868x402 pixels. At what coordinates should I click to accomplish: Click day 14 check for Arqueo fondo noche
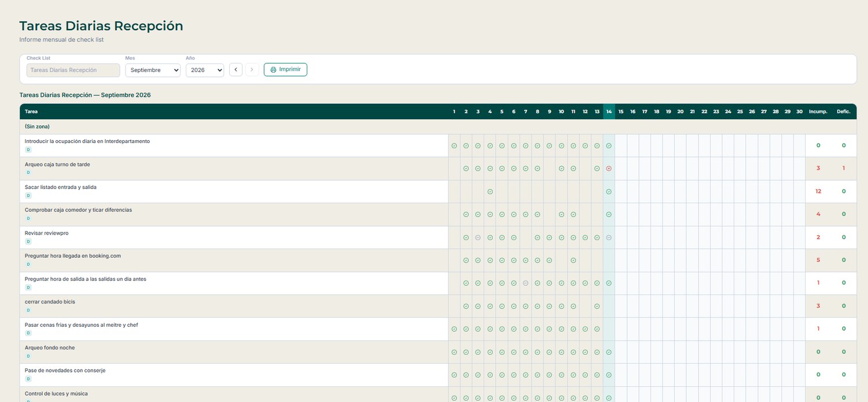pyautogui.click(x=609, y=352)
